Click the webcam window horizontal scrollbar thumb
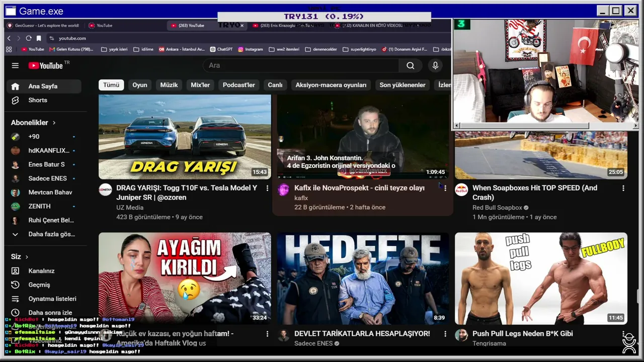Screen dimensions: 644x362 (525, 126)
